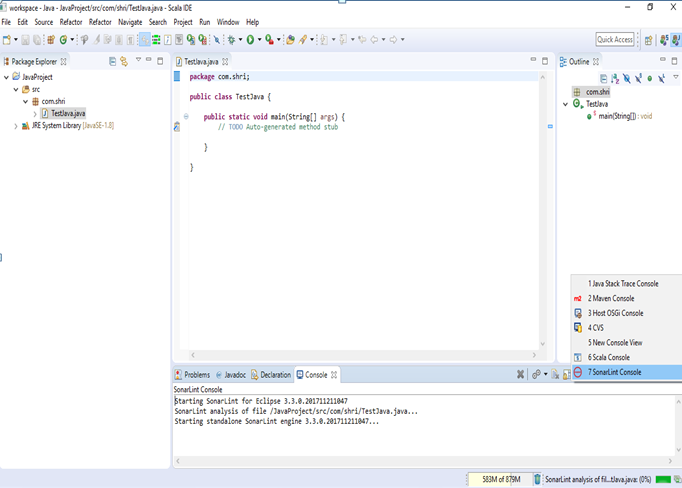Click Sort alphabetically icon in Outline

click(x=614, y=78)
